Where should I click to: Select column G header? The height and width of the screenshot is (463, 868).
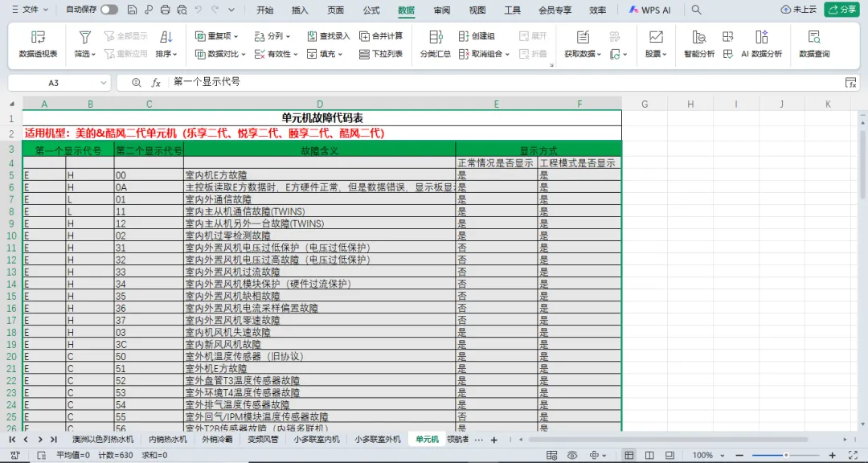click(x=645, y=104)
